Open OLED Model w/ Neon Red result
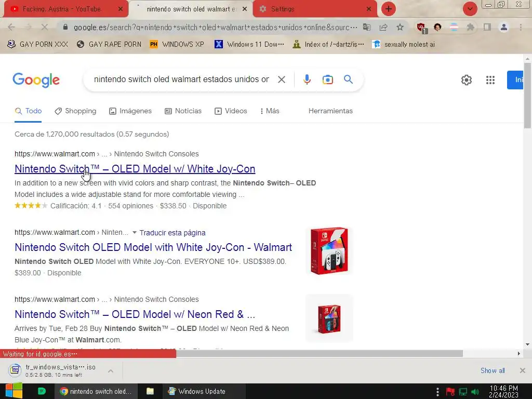Image resolution: width=532 pixels, height=399 pixels. (135, 314)
